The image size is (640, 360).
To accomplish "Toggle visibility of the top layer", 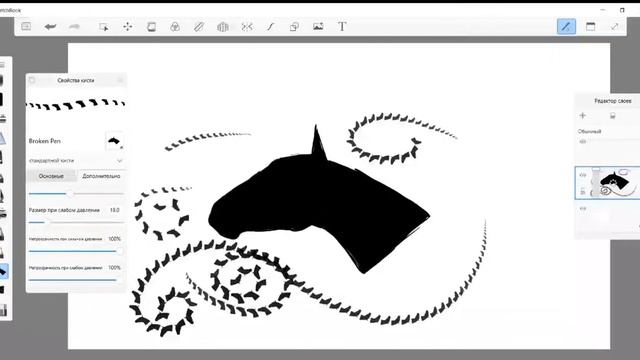I will 583,142.
